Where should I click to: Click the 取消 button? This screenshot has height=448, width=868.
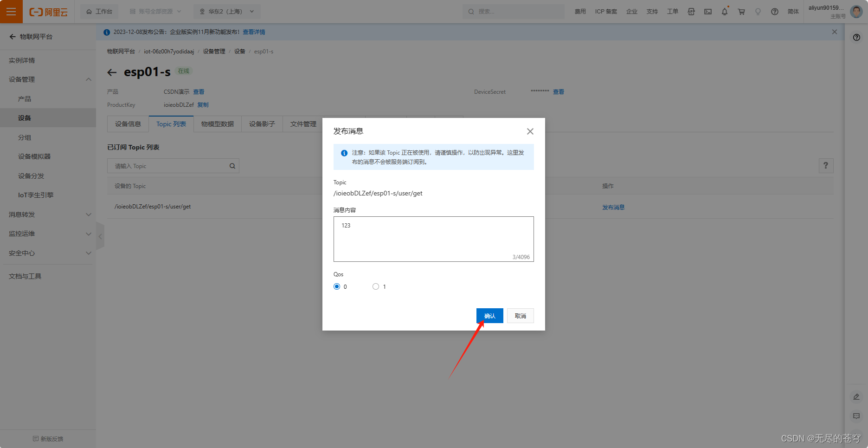(x=521, y=316)
